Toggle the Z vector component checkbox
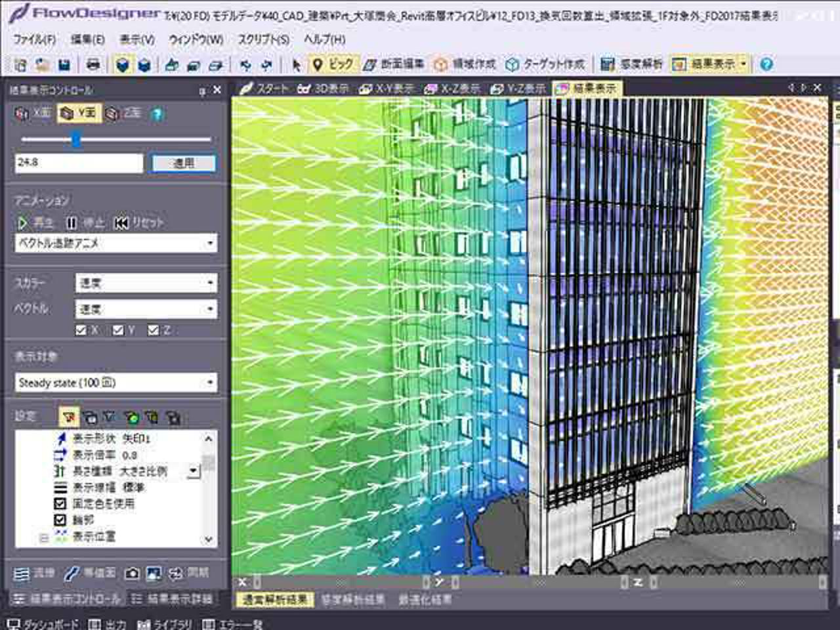 [x=154, y=330]
